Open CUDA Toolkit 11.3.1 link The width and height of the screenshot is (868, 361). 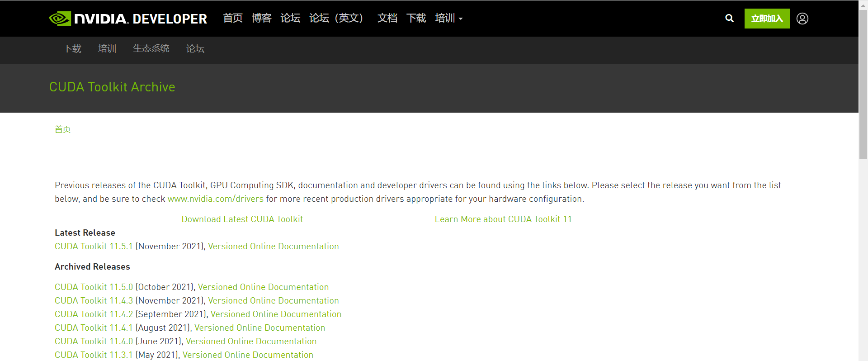click(94, 355)
